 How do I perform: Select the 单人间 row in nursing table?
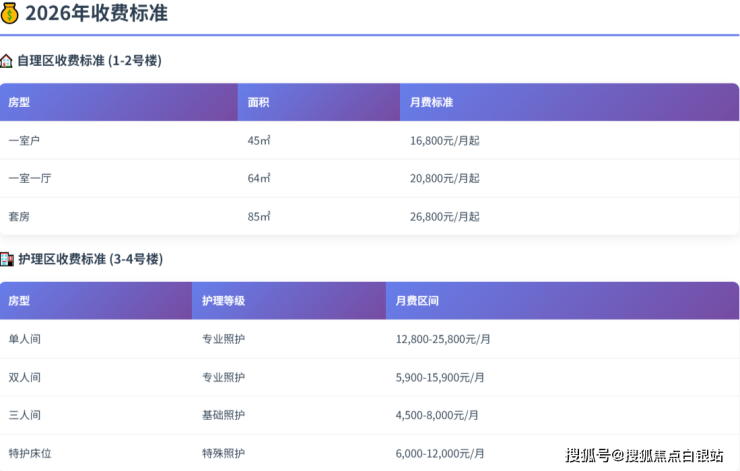tap(24, 339)
